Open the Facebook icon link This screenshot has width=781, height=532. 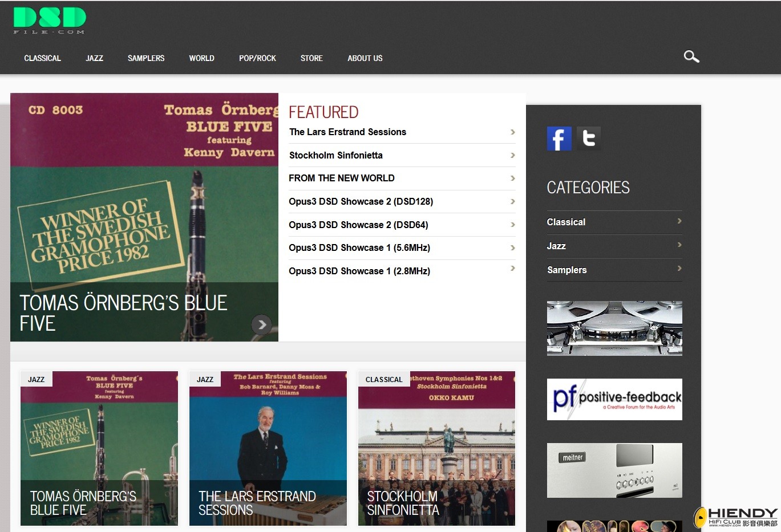[x=559, y=139]
